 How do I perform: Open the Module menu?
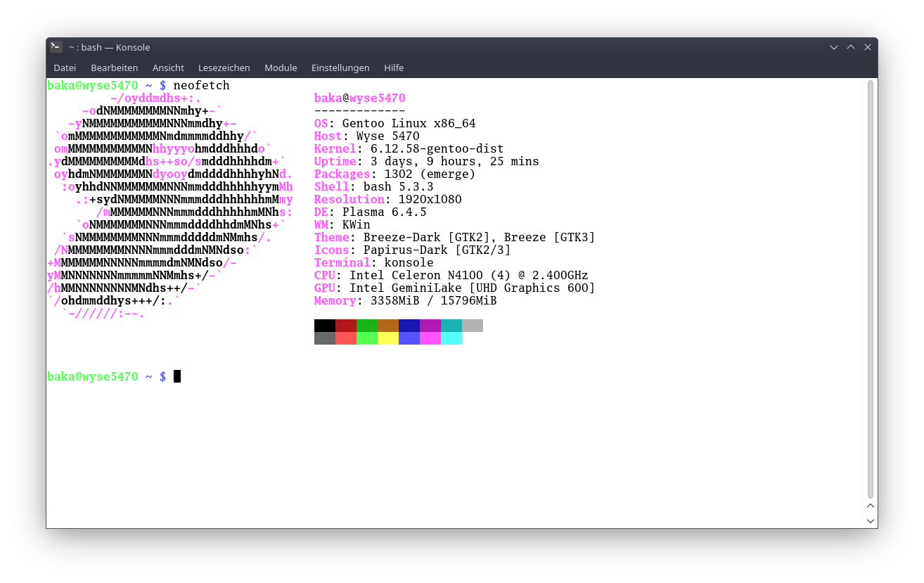[281, 68]
